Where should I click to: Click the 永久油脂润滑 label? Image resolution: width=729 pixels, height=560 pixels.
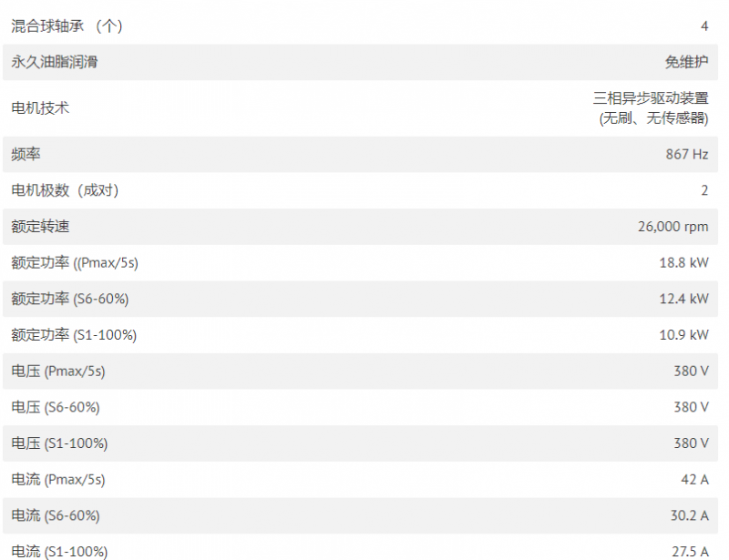click(x=55, y=62)
